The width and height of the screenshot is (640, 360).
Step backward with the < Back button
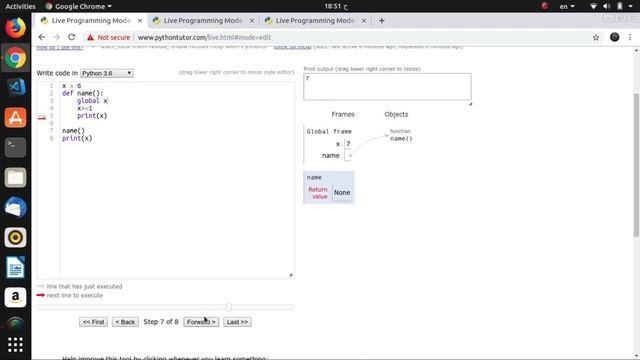[x=125, y=322]
